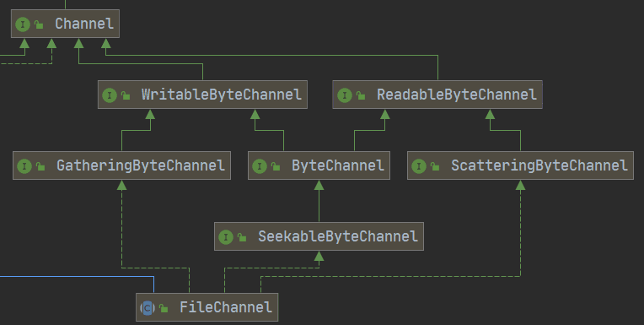Select the Channel node label
Image resolution: width=644 pixels, height=325 pixels.
84,24
